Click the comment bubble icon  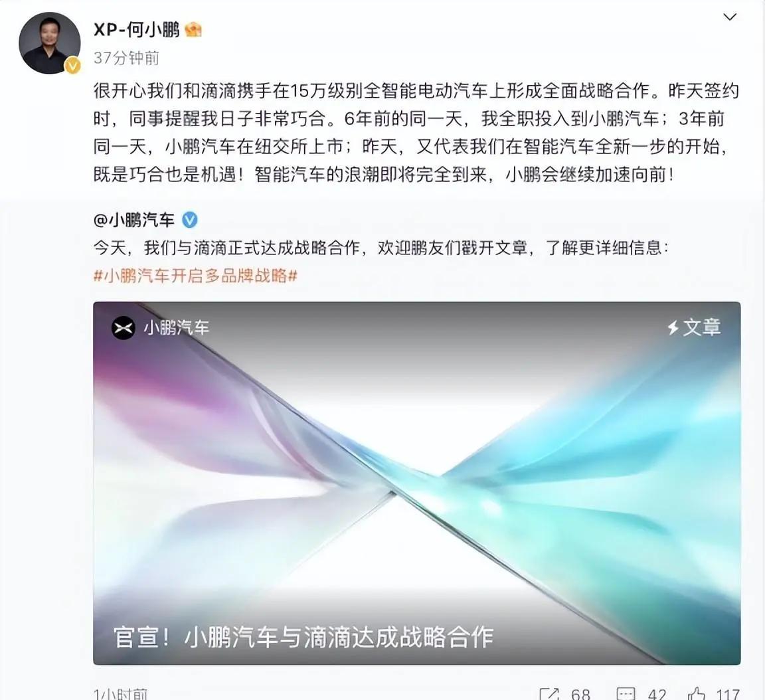tap(626, 694)
